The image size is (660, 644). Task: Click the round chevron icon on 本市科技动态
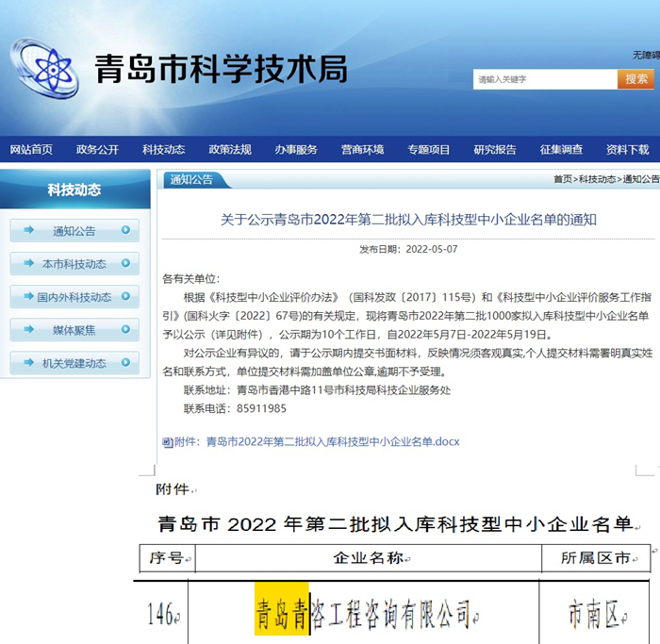[127, 264]
